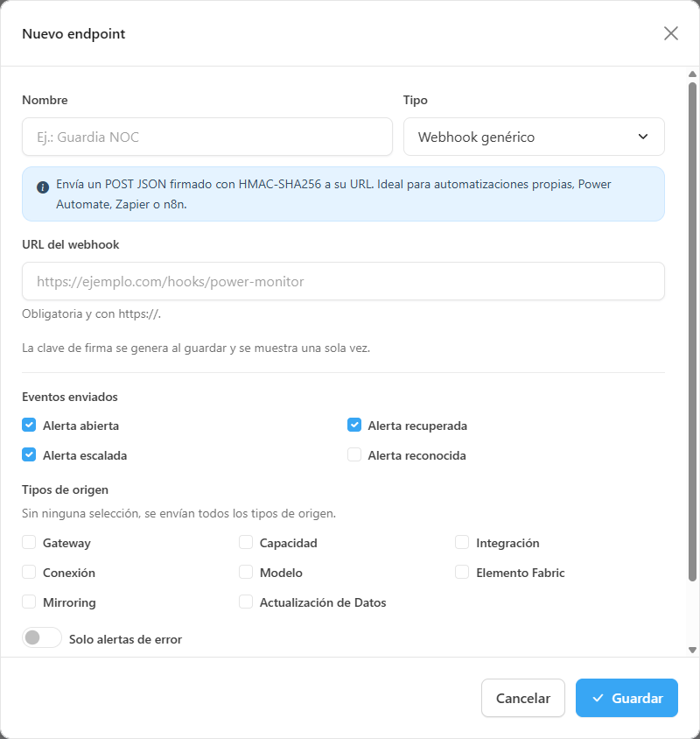Click the Eventos enviados heading
Viewport: 700px width, 739px height.
point(70,397)
